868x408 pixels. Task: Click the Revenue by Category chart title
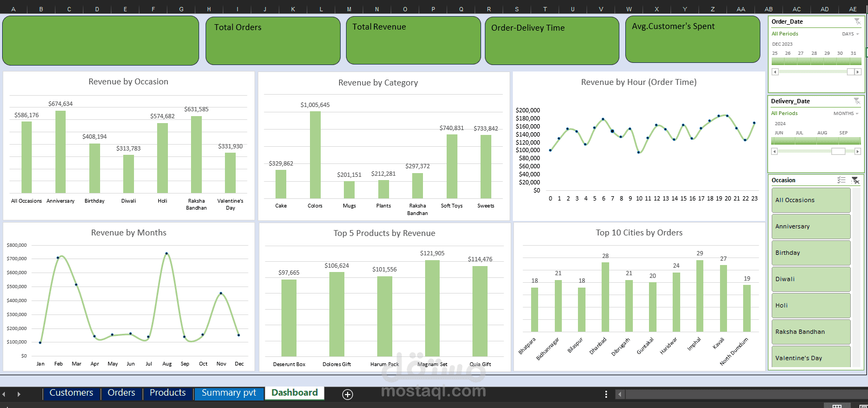(x=378, y=83)
